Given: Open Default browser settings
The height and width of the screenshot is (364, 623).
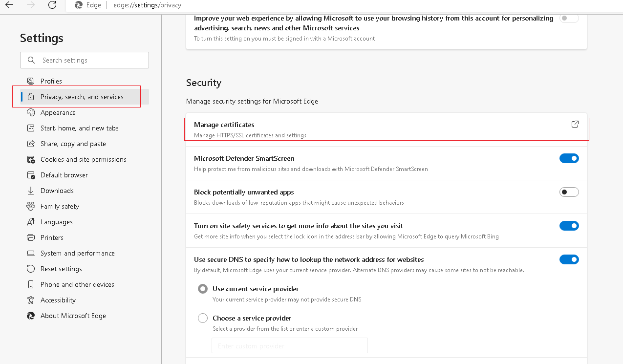Looking at the screenshot, I should tap(85, 175).
